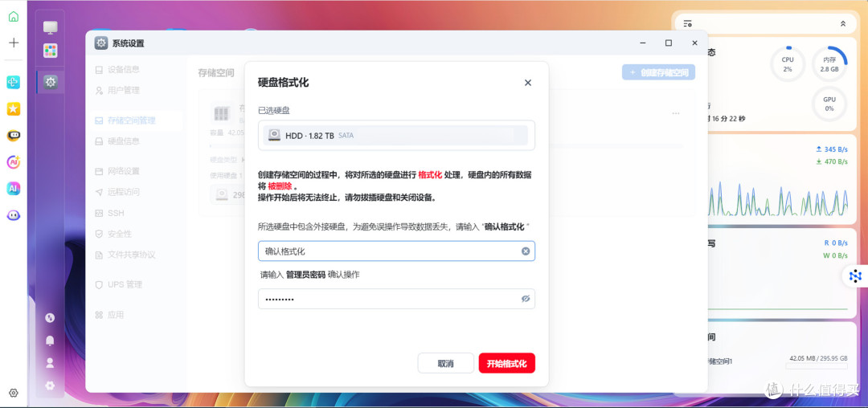Click the 内存 2.8 GB usage gauge
The width and height of the screenshot is (868, 408).
[829, 64]
